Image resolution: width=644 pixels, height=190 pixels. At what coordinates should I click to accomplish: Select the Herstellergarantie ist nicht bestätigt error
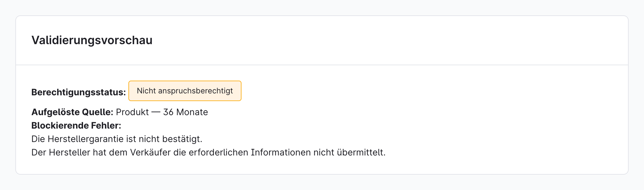coord(117,139)
